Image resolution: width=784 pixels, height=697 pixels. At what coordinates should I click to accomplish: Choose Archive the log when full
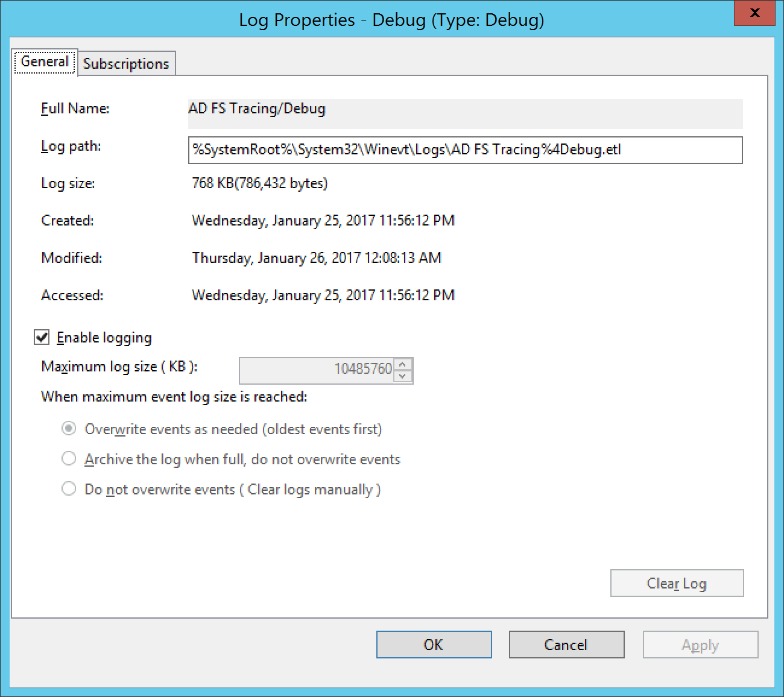click(x=69, y=459)
